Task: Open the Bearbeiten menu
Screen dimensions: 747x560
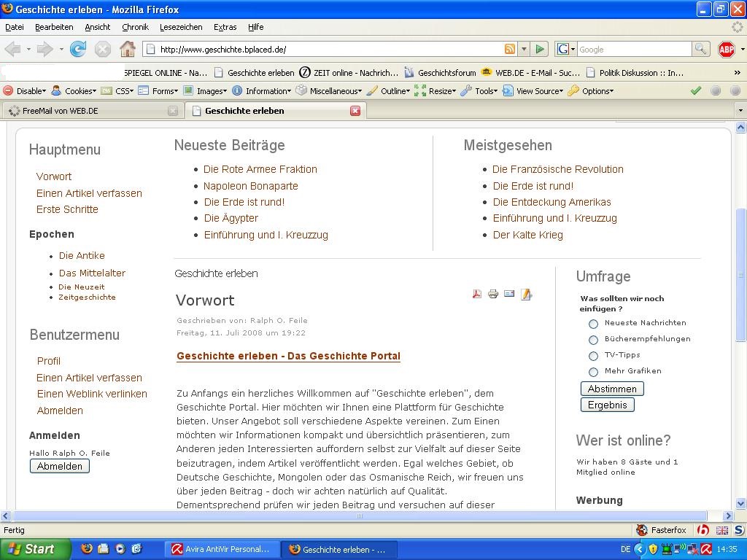Action: click(54, 27)
